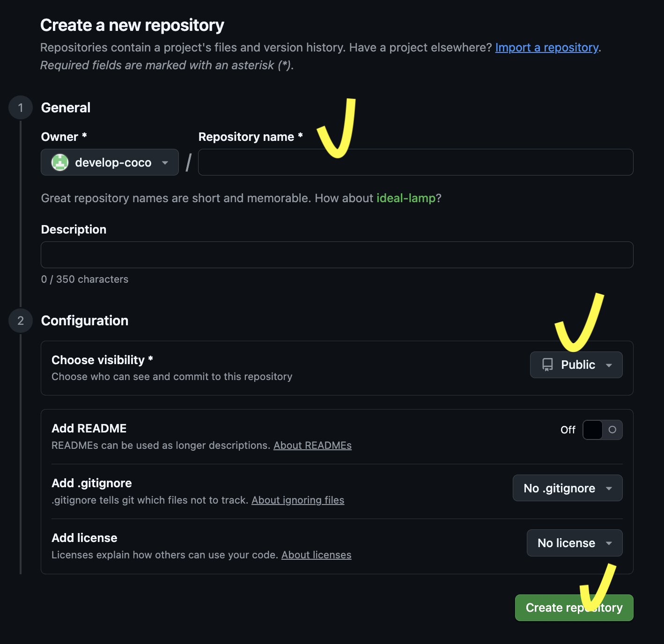Select the suggested name ideal-lamp
664x644 pixels.
click(406, 198)
